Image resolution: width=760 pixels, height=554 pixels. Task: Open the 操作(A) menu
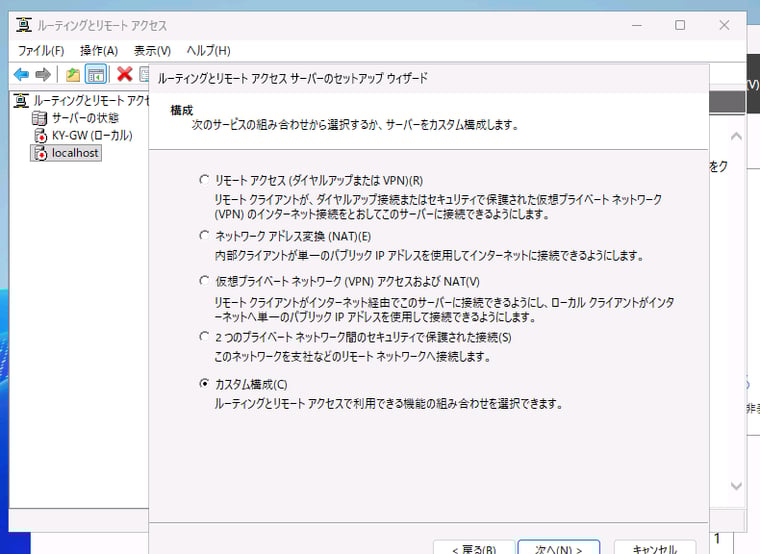pyautogui.click(x=99, y=50)
